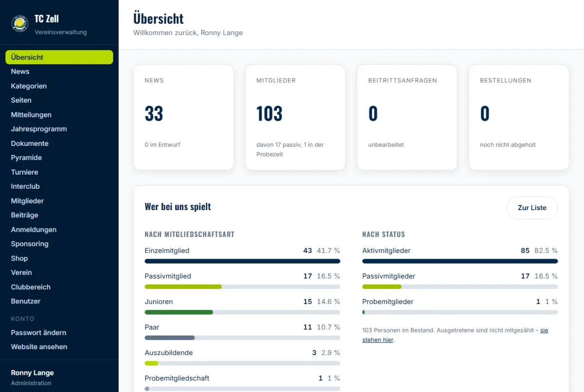Open Dokumente menu entry
Image resolution: width=584 pixels, height=392 pixels.
click(x=59, y=143)
